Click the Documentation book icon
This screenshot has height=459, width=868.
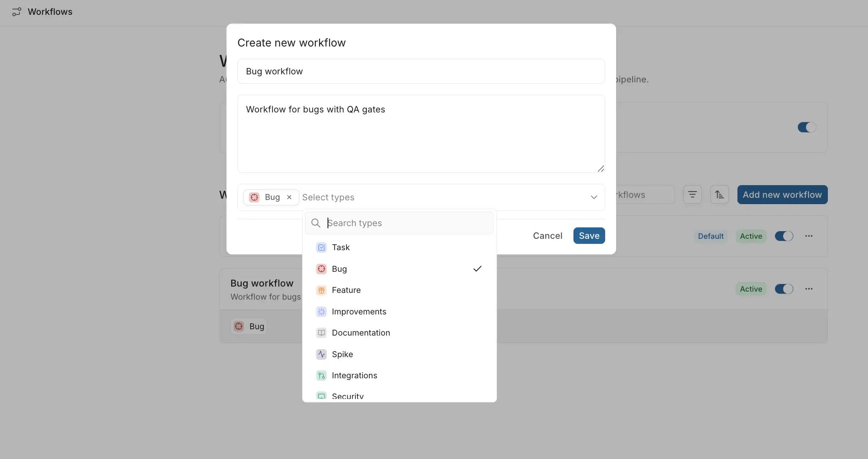tap(321, 333)
